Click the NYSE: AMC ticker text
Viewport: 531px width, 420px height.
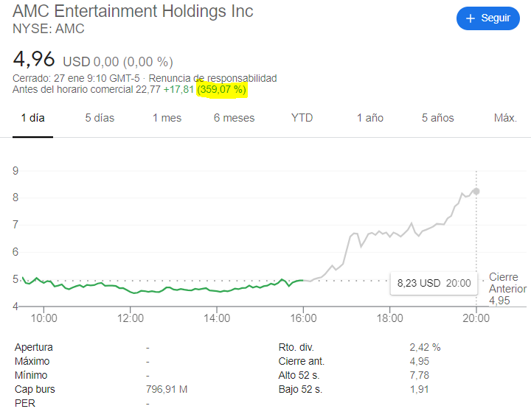click(x=49, y=29)
